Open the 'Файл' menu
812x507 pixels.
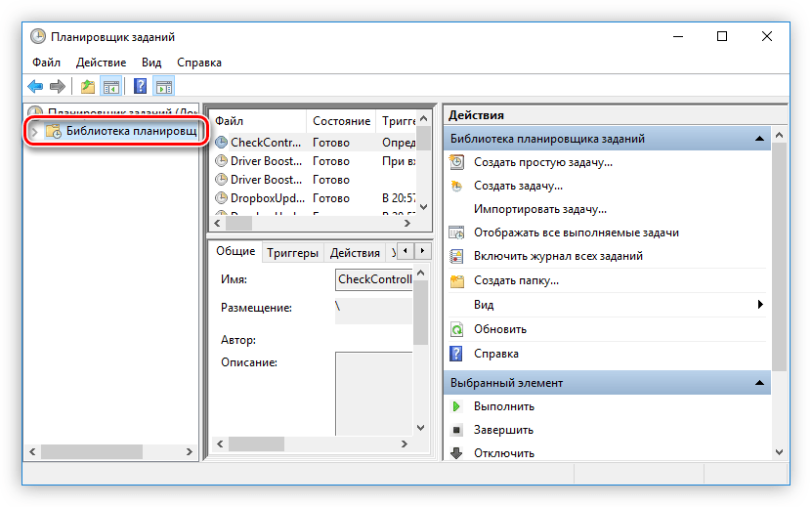46,63
